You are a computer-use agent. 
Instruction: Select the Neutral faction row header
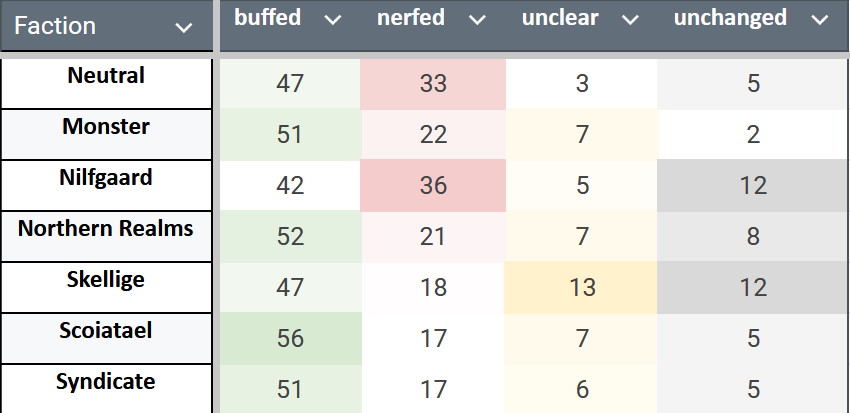point(106,76)
